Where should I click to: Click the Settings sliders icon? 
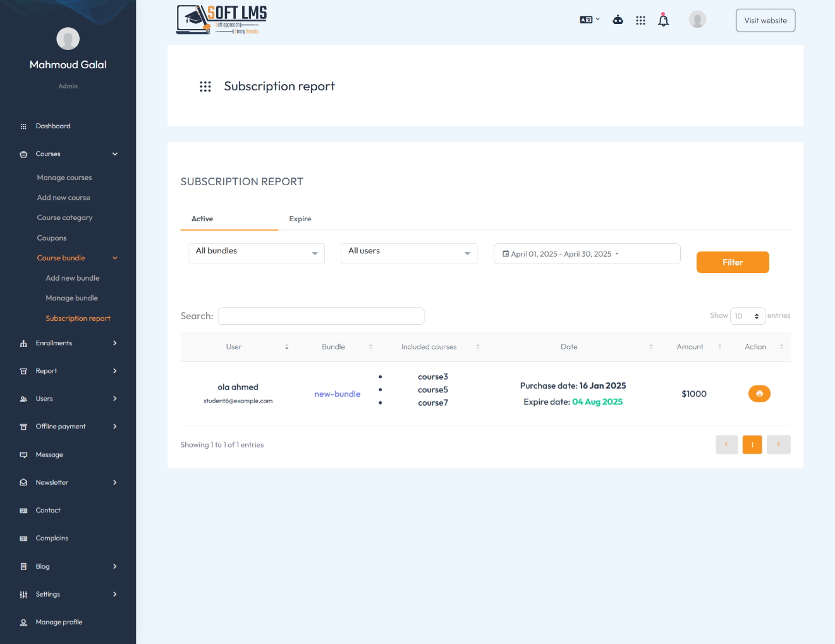pyautogui.click(x=23, y=595)
